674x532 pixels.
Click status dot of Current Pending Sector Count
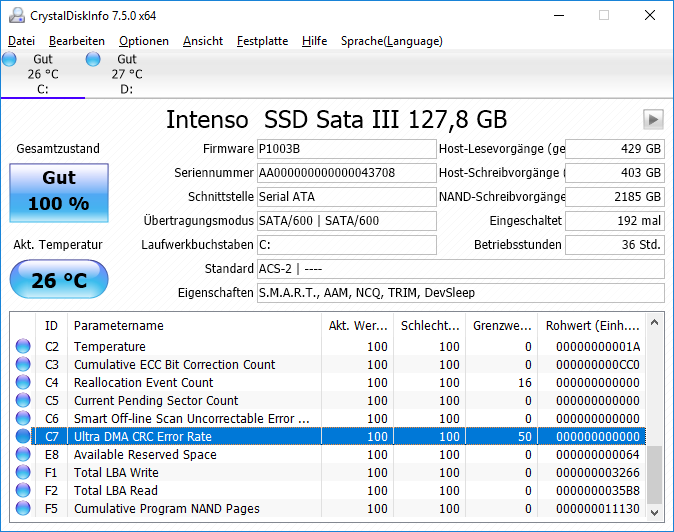click(23, 400)
